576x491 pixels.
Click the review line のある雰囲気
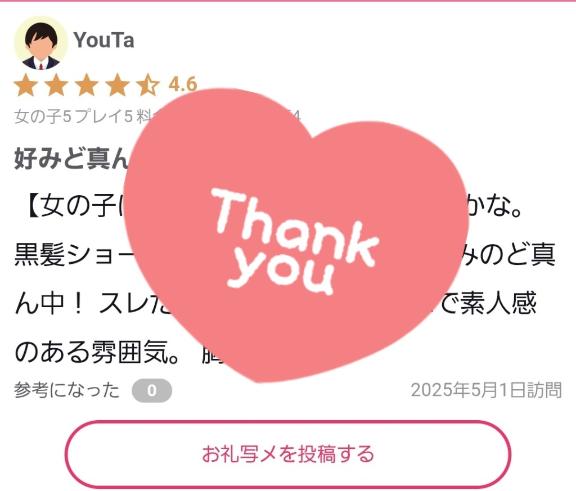(118, 352)
